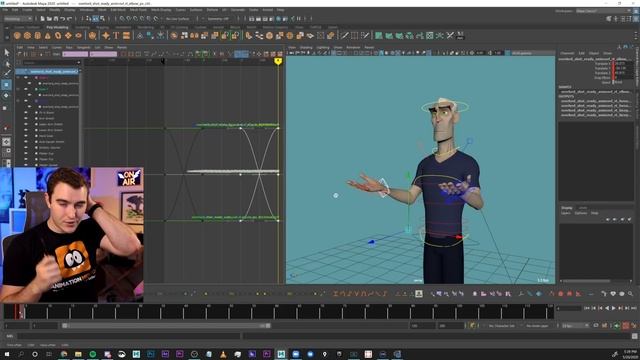The image size is (640, 360).
Task: Create a polygon torus from the shelf
Action: (58, 36)
